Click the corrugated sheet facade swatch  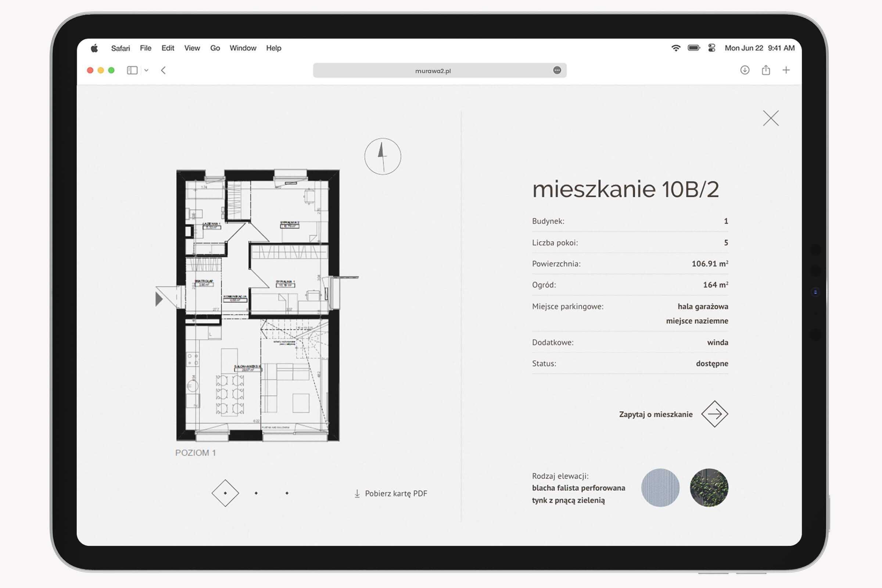click(x=660, y=488)
